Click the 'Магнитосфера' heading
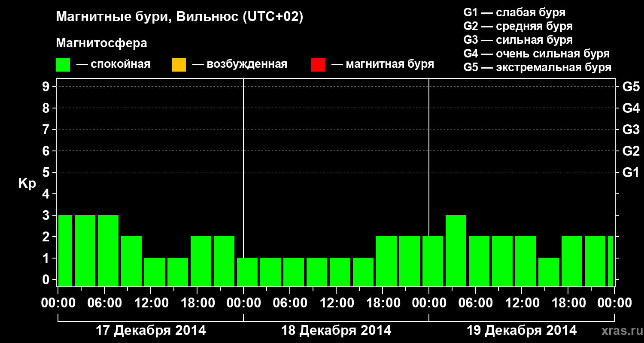This screenshot has height=343, width=644. click(101, 43)
